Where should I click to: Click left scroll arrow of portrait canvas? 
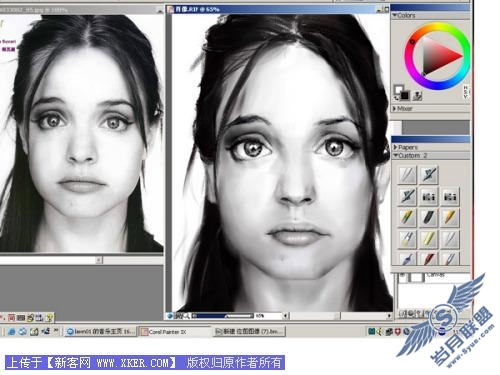(285, 315)
